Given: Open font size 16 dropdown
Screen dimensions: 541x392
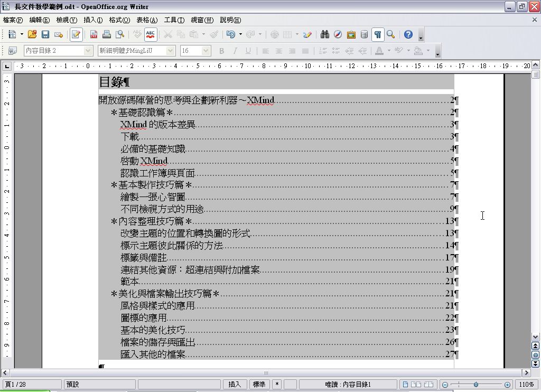Looking at the screenshot, I should (x=206, y=51).
